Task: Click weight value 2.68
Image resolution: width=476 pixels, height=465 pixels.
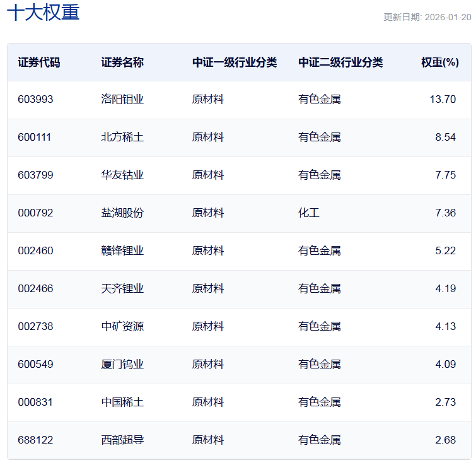Action: click(x=445, y=440)
